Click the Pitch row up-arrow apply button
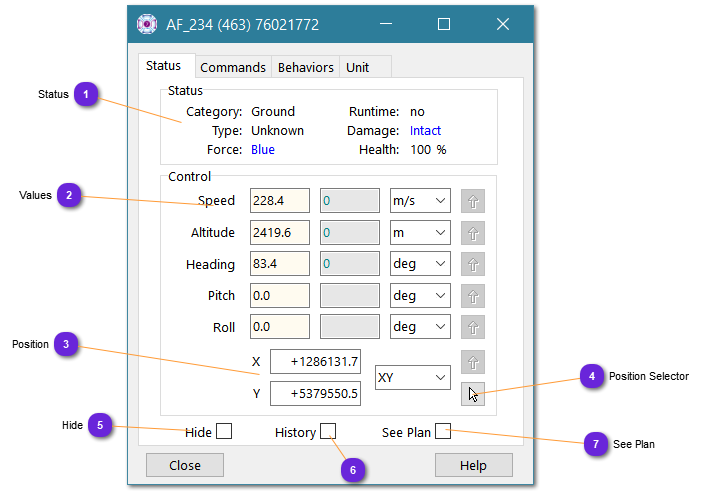This screenshot has width=705, height=503. point(473,297)
